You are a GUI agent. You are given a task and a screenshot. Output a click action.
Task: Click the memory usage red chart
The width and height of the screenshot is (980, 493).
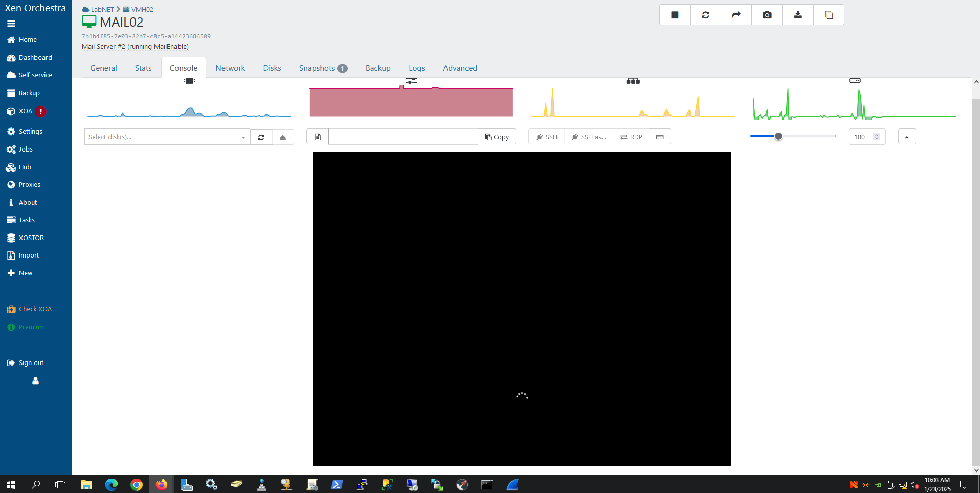click(411, 101)
